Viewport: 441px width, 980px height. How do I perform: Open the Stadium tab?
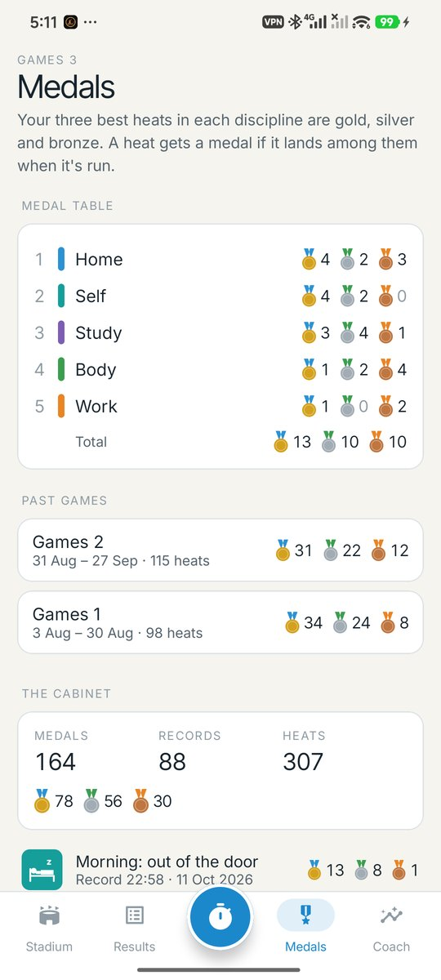pyautogui.click(x=49, y=929)
